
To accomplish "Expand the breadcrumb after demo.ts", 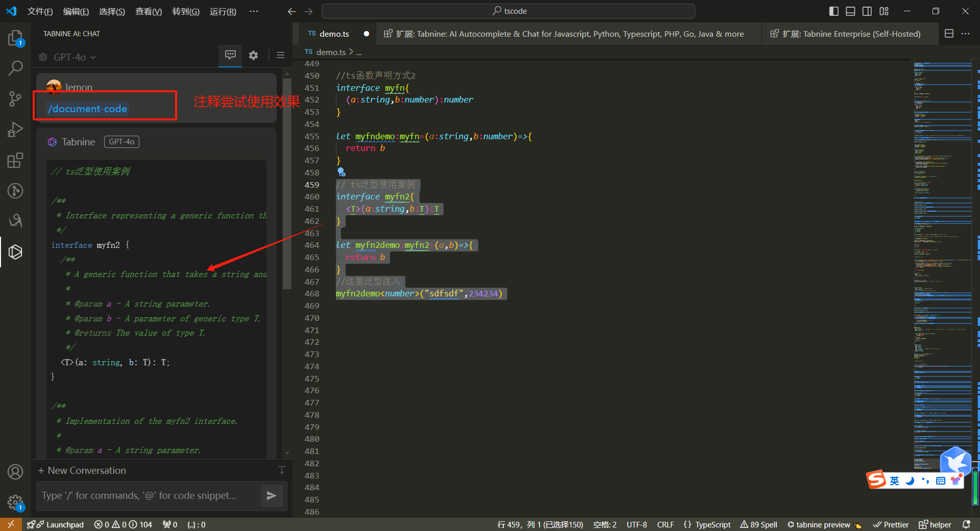I will coord(359,52).
